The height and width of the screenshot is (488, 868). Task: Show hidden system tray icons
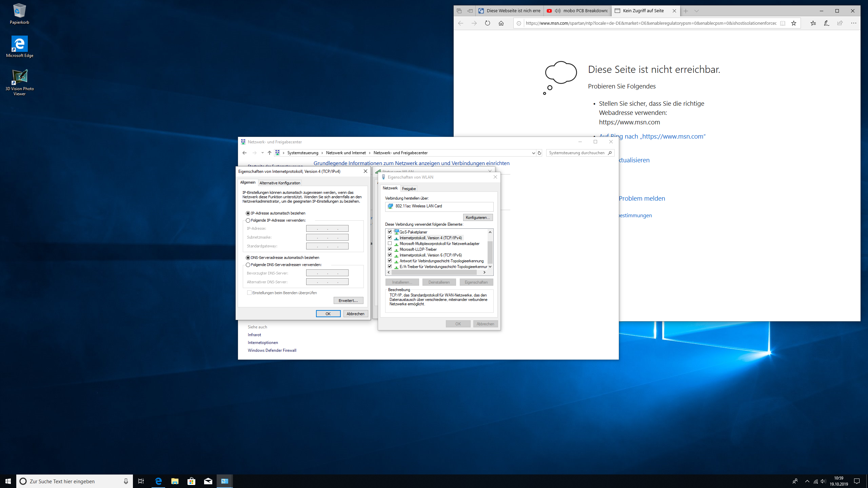pyautogui.click(x=807, y=481)
